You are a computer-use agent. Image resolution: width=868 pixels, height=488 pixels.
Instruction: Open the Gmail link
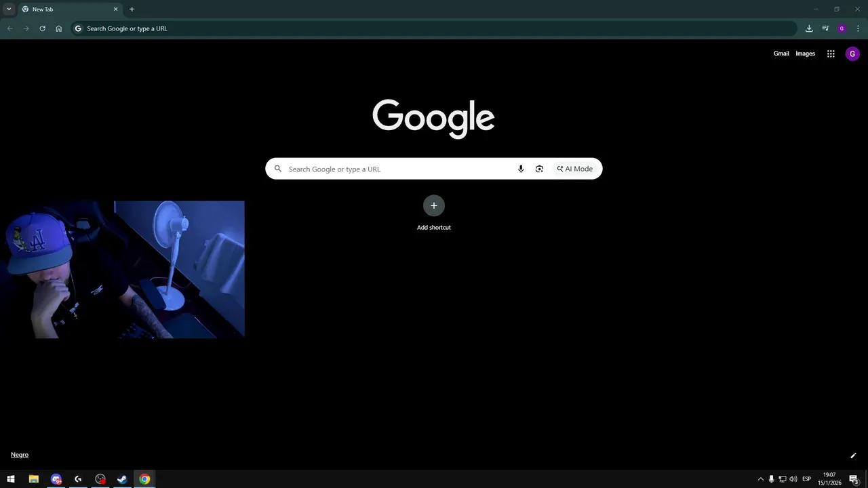pos(781,54)
